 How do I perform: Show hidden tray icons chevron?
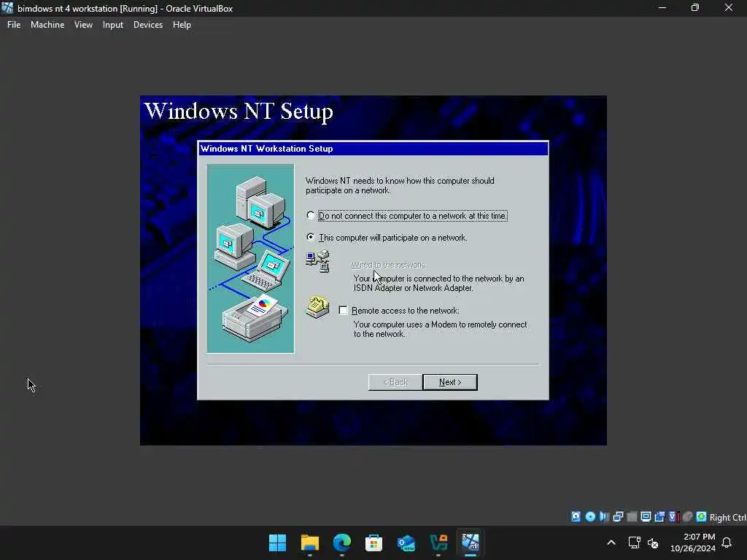611,542
